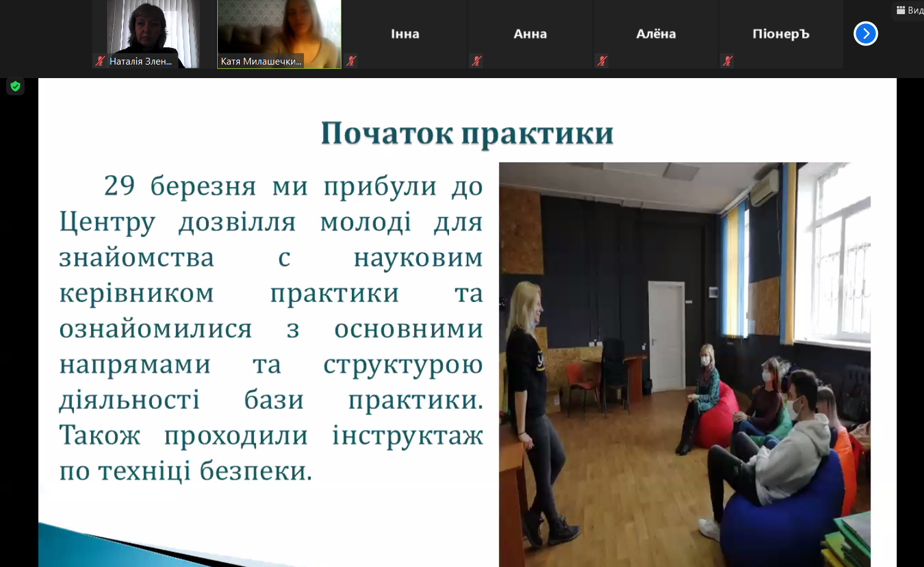Select the ПіонерЪ participant tile
The width and height of the screenshot is (924, 567).
[x=781, y=34]
